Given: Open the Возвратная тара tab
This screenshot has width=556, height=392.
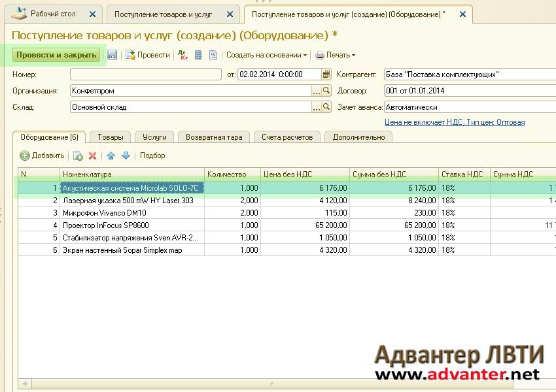Looking at the screenshot, I should click(214, 137).
